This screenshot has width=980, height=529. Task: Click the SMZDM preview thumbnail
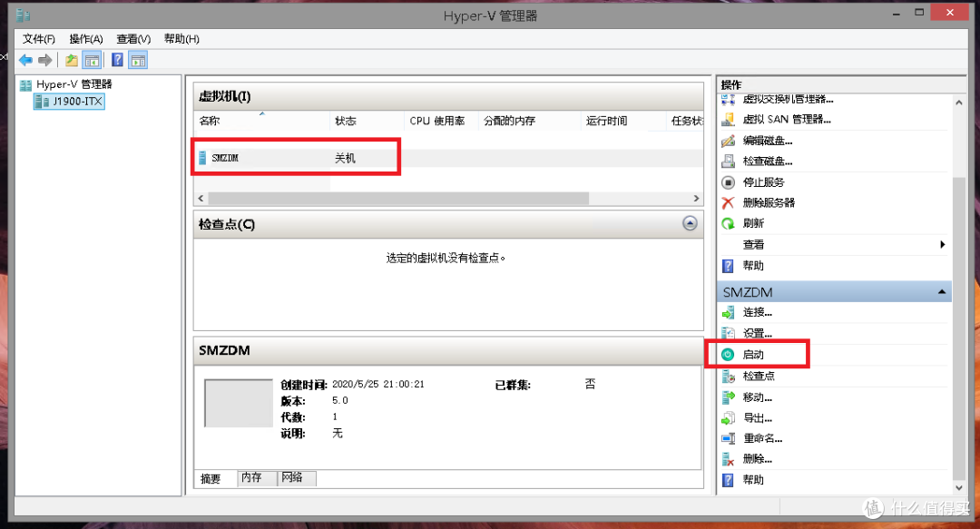tap(239, 403)
